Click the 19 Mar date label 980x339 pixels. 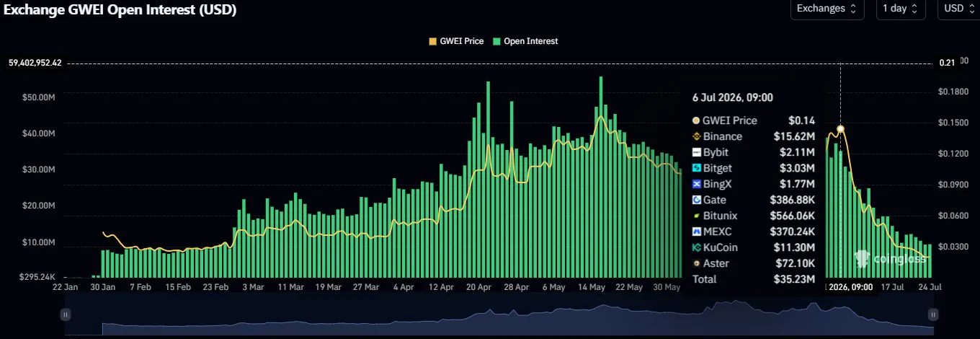(328, 287)
